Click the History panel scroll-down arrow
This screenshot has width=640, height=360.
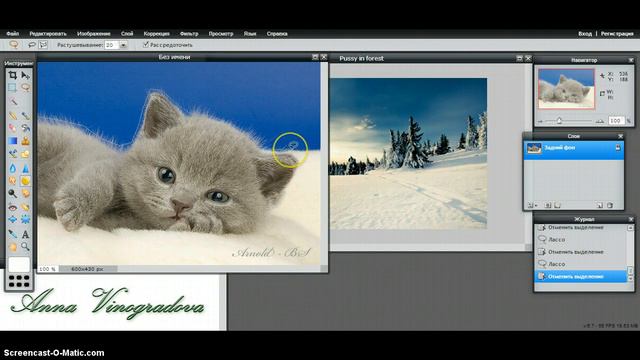(630, 278)
